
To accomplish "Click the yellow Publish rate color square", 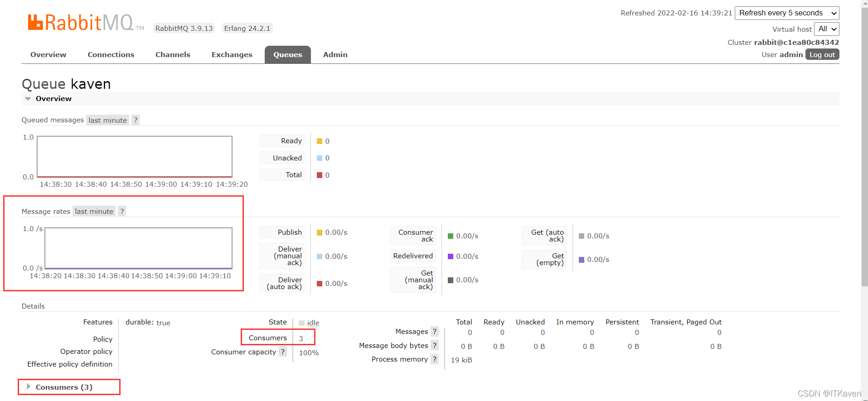I will pos(320,232).
